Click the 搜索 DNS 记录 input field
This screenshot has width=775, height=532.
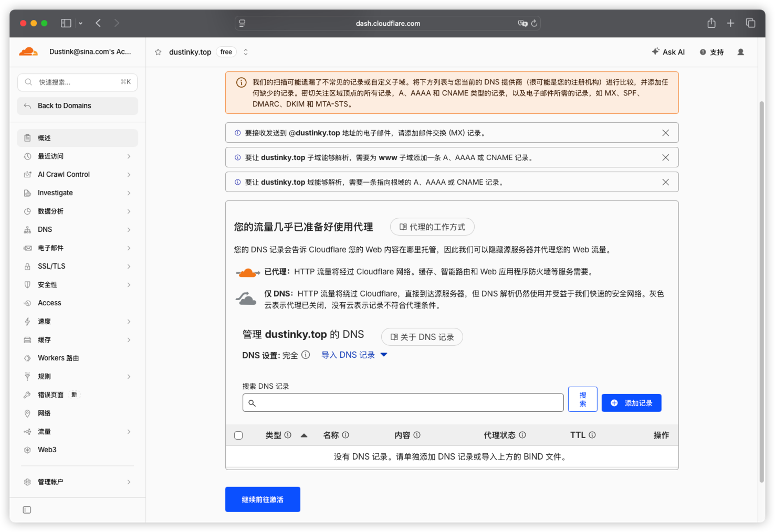(x=403, y=403)
